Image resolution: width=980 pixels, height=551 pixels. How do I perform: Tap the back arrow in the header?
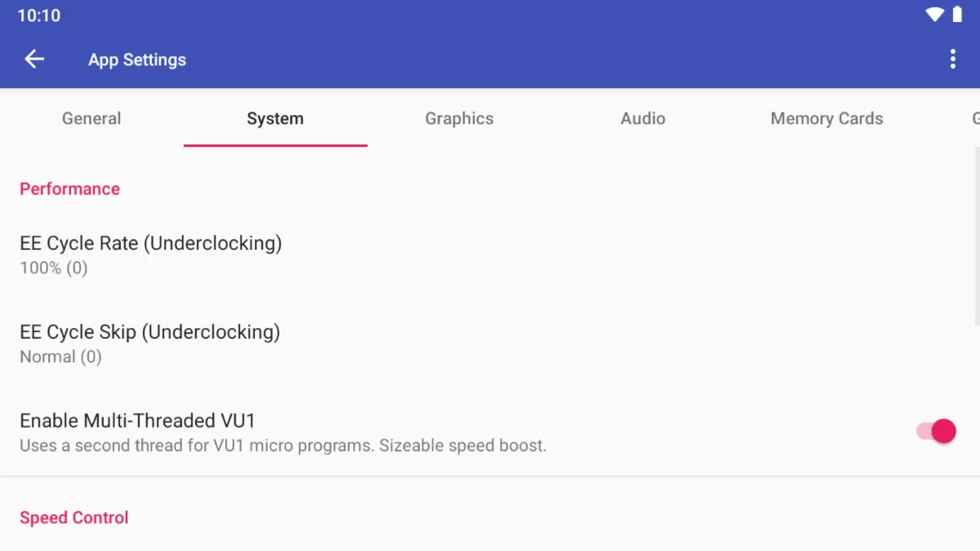click(34, 59)
